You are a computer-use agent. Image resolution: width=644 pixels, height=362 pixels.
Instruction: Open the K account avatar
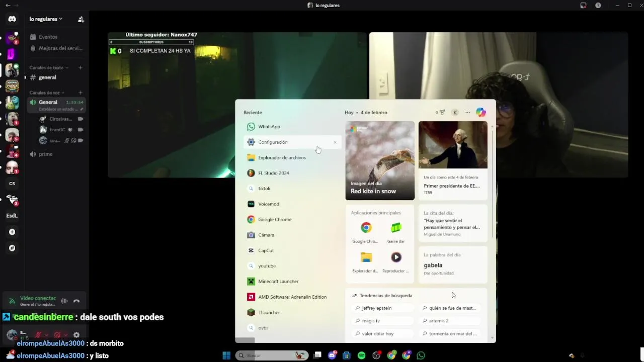pos(455,113)
